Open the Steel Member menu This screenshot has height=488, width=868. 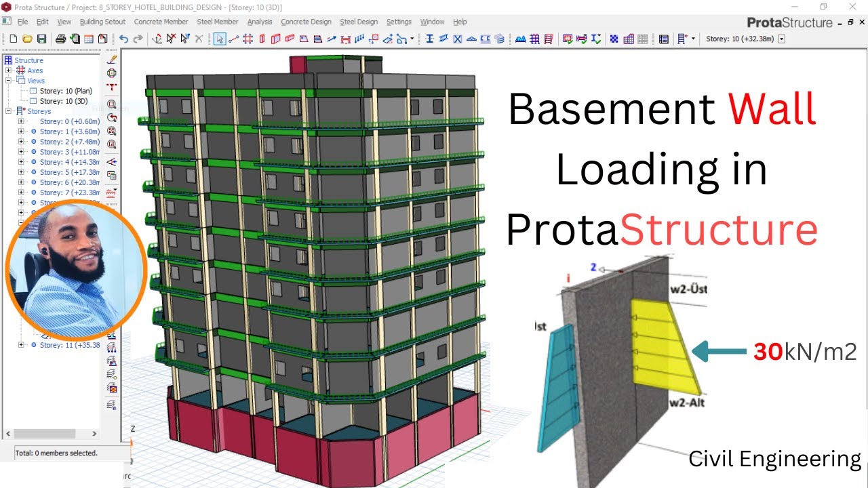coord(218,22)
